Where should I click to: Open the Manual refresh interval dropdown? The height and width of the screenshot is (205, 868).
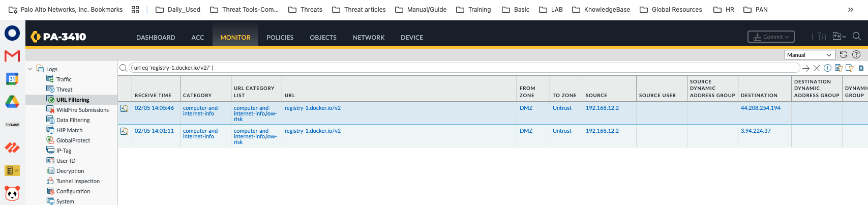coord(810,55)
